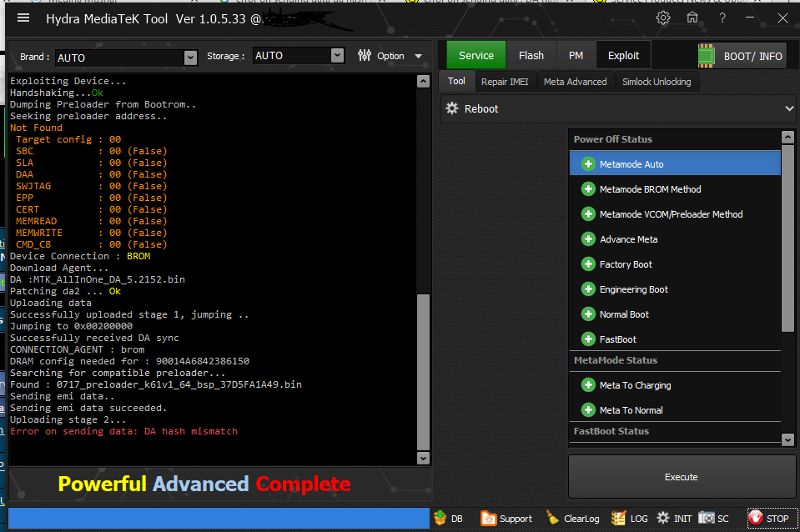Click plus icon beside Metamode BROM Method
This screenshot has width=800, height=532.
tap(588, 189)
